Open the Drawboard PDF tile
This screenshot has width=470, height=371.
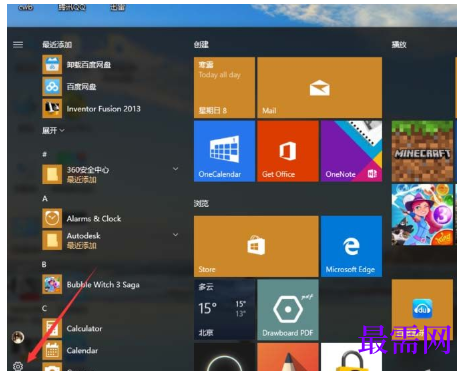(x=288, y=310)
